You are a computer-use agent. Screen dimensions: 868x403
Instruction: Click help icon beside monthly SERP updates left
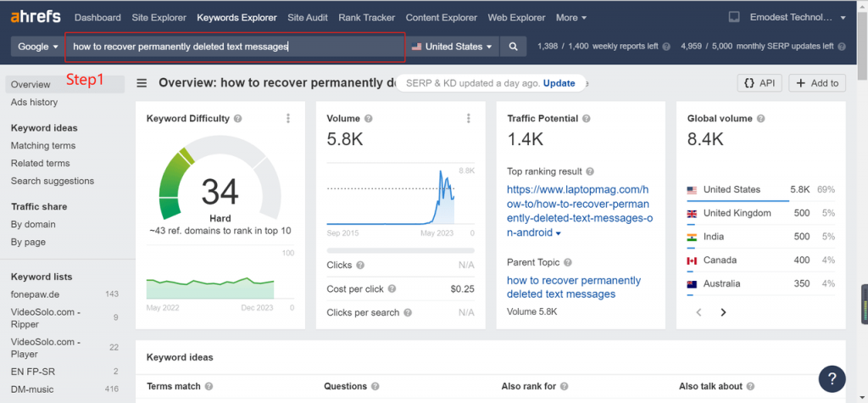click(x=842, y=48)
